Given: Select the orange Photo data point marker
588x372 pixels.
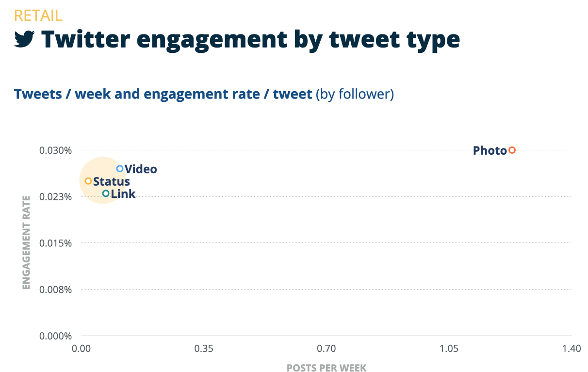Looking at the screenshot, I should tap(512, 150).
